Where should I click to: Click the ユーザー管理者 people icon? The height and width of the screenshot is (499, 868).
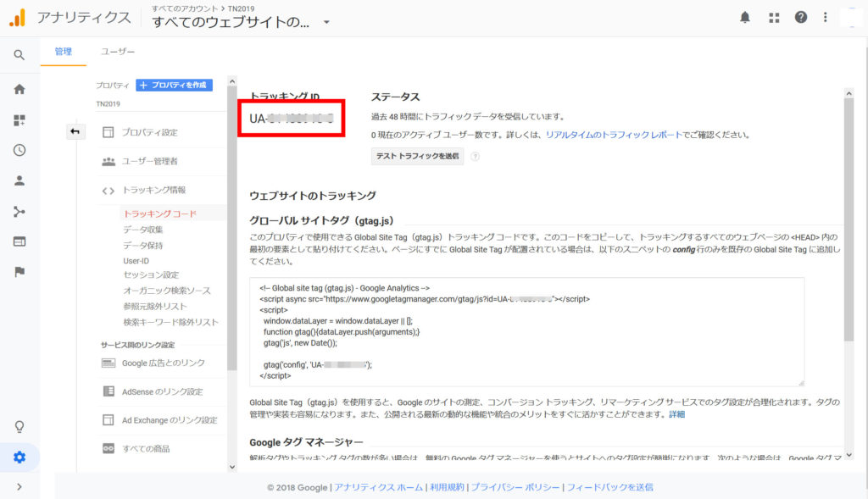tap(108, 161)
